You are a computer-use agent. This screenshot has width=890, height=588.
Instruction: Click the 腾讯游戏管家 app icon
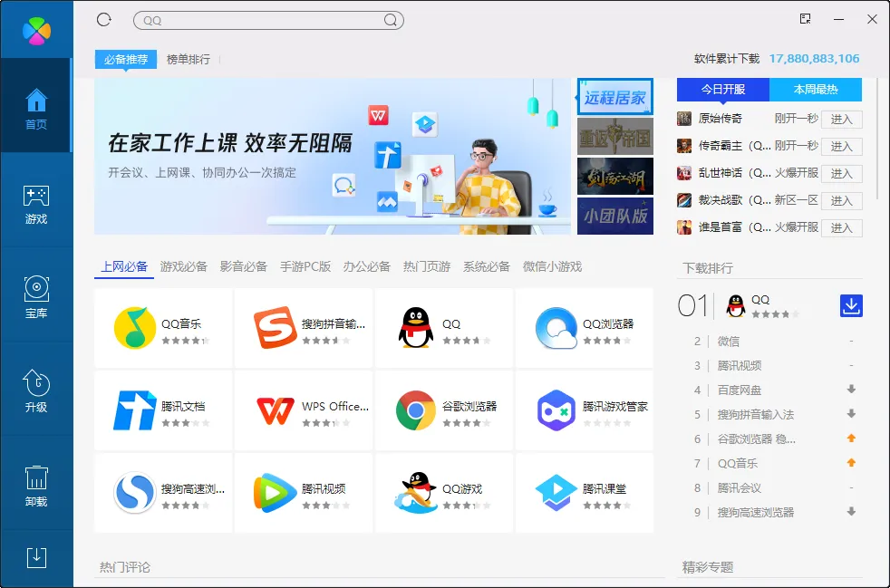[x=556, y=410]
